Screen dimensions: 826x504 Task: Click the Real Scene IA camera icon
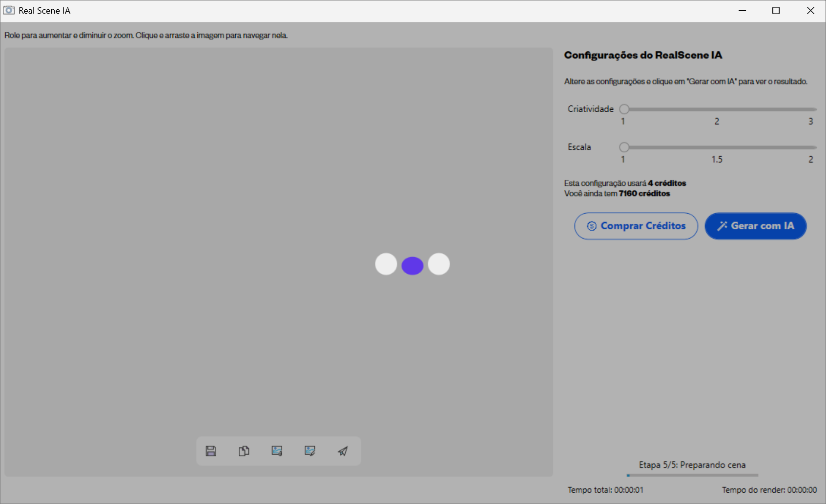(x=9, y=10)
